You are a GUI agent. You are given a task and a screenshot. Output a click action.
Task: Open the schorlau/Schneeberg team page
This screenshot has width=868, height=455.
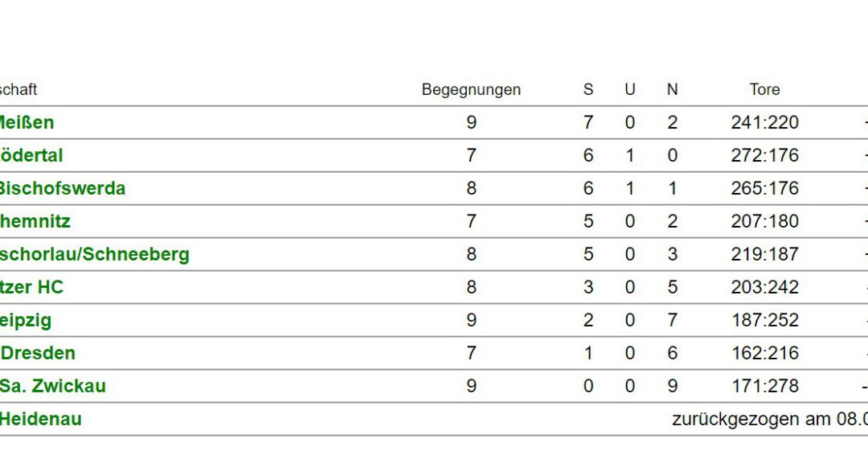click(95, 254)
